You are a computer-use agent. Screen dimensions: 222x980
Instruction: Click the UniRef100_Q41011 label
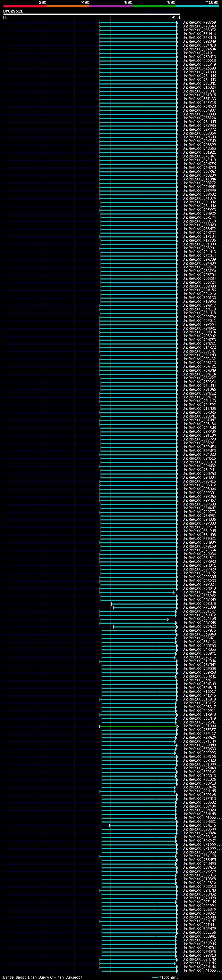pos(199,53)
